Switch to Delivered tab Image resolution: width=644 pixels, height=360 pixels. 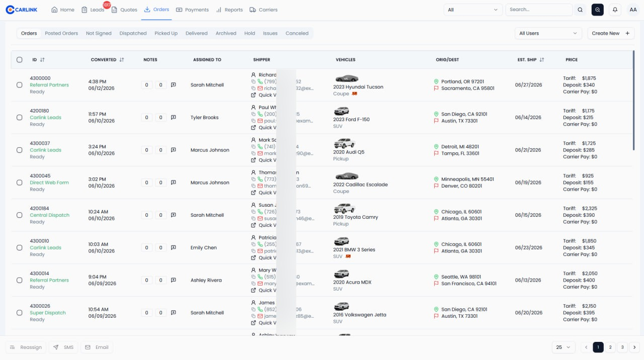(x=196, y=33)
